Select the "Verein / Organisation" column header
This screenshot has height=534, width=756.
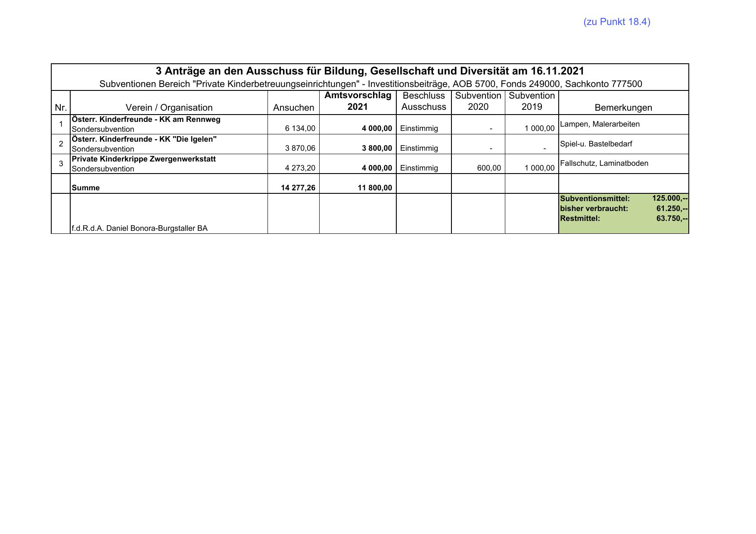(x=169, y=108)
